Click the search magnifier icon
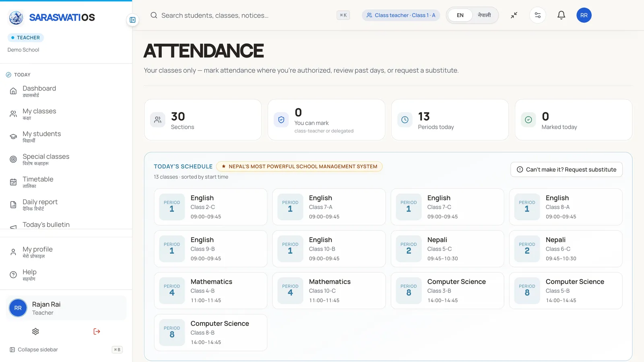This screenshot has width=644, height=362. (154, 15)
